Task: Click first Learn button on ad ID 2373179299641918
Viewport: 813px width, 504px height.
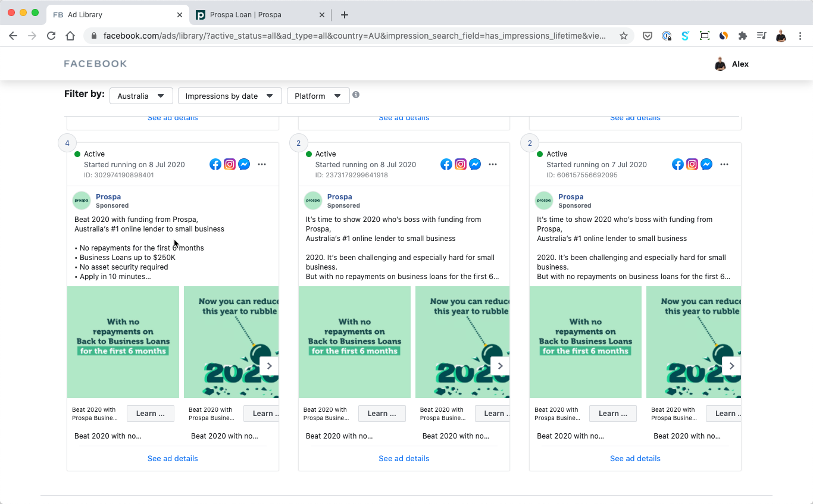Action: [382, 414]
